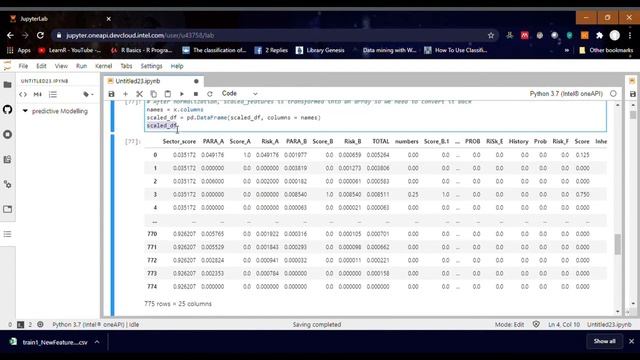Toggle automatic heading numbering
Image resolution: width=640 pixels, height=360 pixels.
pos(53,94)
